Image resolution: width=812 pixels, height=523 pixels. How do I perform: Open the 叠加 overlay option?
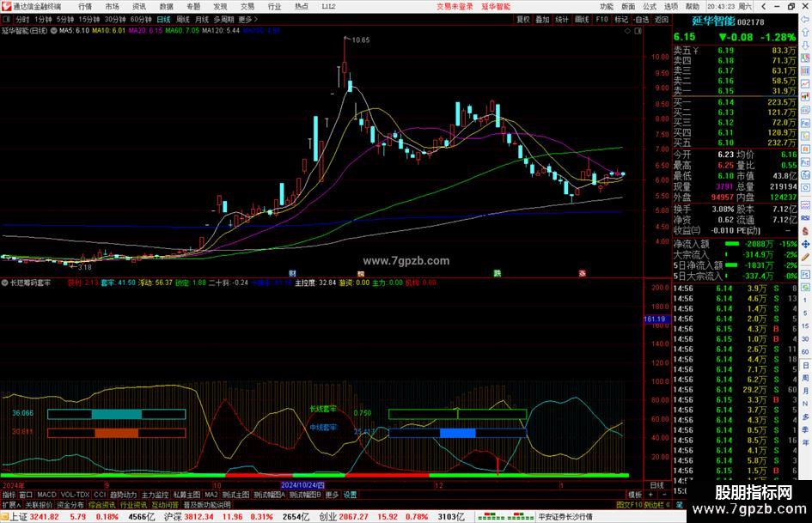pyautogui.click(x=542, y=20)
